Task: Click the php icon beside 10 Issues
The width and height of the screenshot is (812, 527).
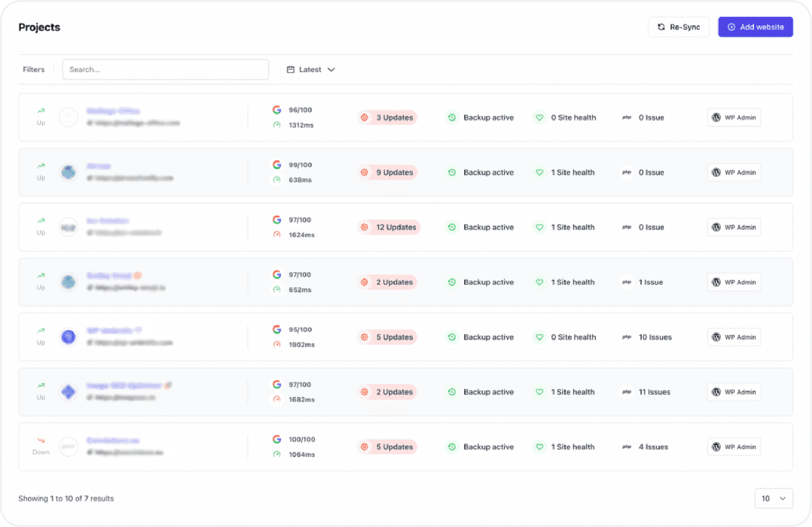Action: tap(626, 337)
